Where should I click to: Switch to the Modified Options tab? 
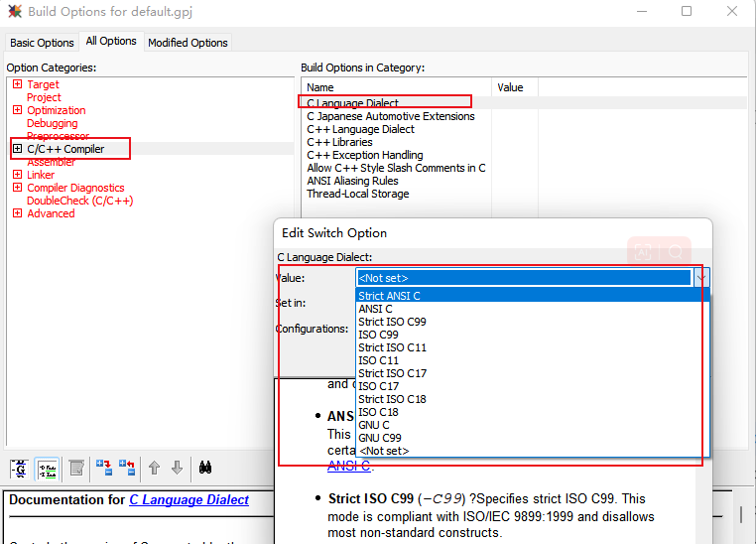click(188, 43)
